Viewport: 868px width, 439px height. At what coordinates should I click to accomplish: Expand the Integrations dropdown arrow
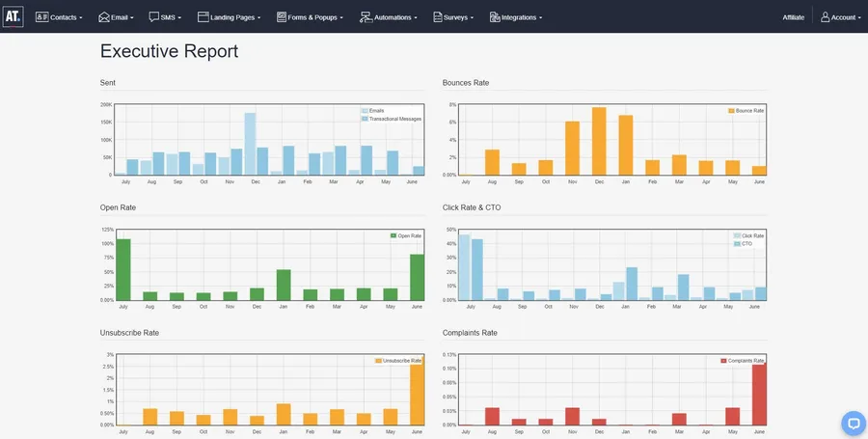540,17
